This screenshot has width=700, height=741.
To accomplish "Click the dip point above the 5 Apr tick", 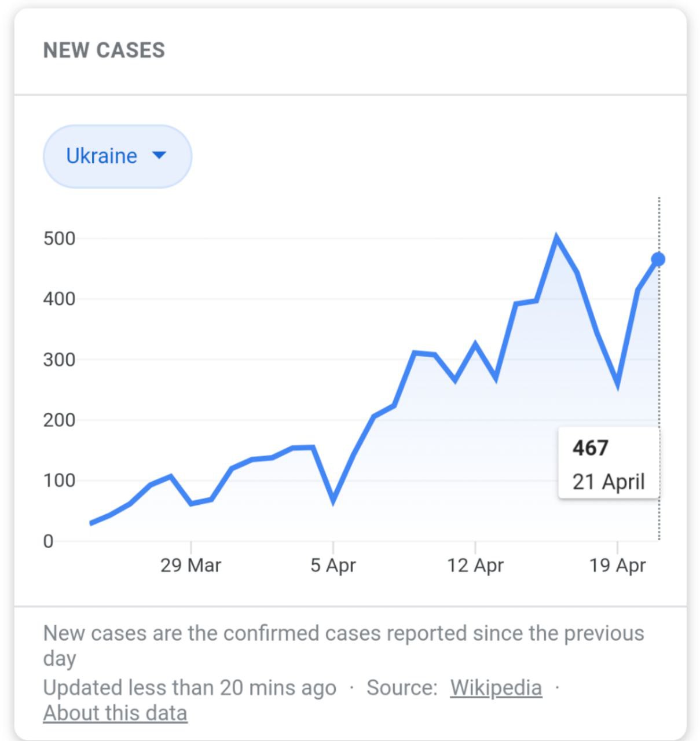I will tap(333, 500).
